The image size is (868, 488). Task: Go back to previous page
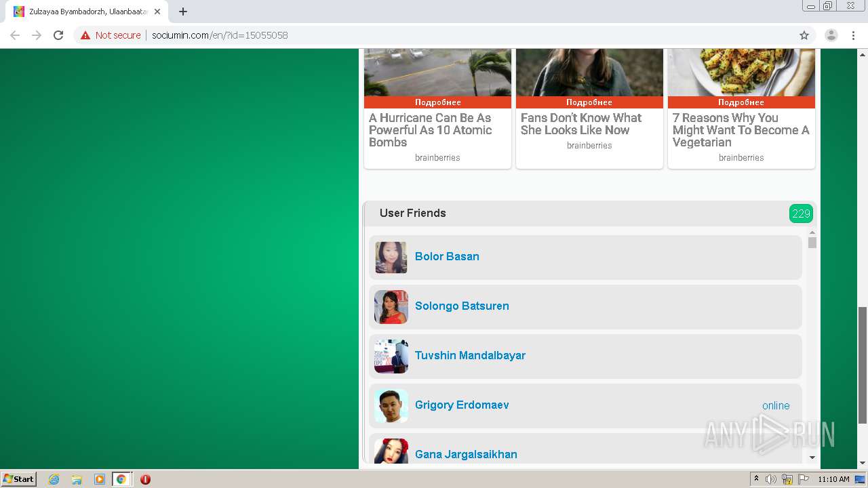[x=15, y=35]
